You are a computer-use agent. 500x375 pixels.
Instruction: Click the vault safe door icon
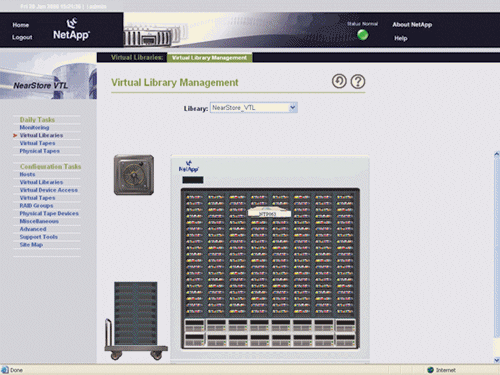[134, 175]
